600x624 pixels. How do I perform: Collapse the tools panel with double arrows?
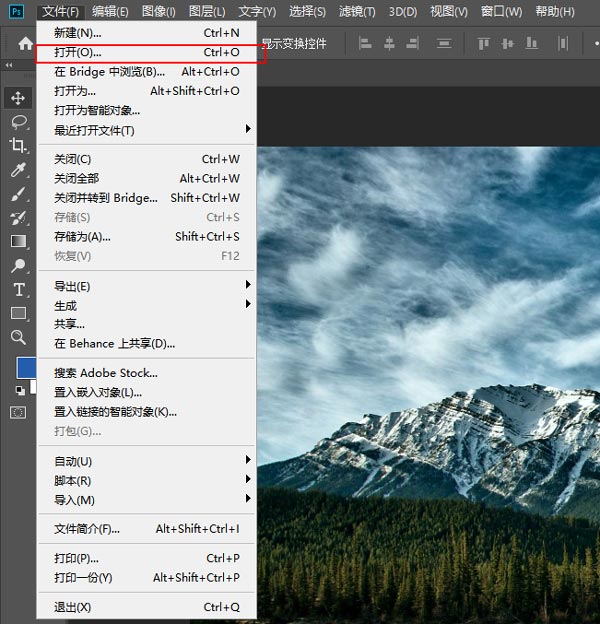10,66
